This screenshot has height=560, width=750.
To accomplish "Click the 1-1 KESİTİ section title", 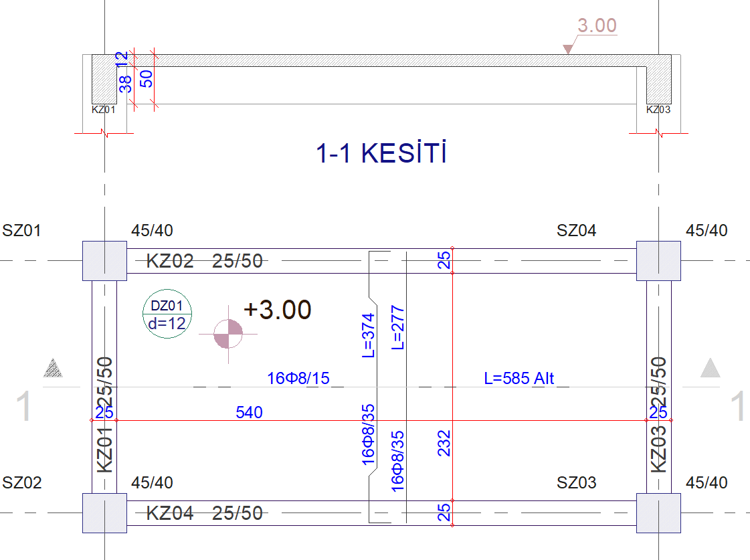I will pyautogui.click(x=381, y=154).
